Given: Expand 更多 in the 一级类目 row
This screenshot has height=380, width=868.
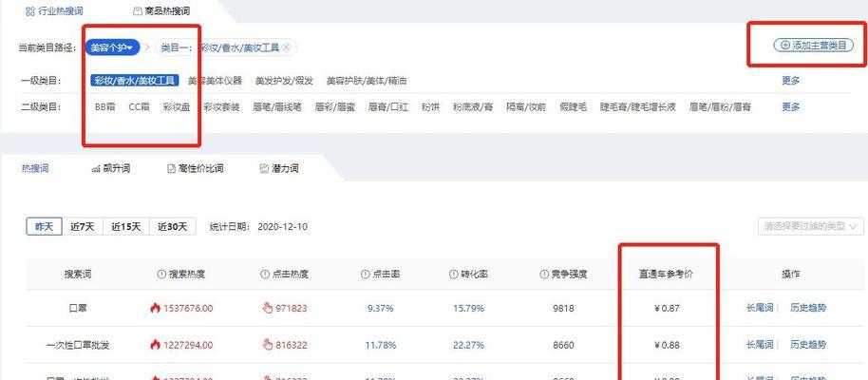Looking at the screenshot, I should coord(790,81).
